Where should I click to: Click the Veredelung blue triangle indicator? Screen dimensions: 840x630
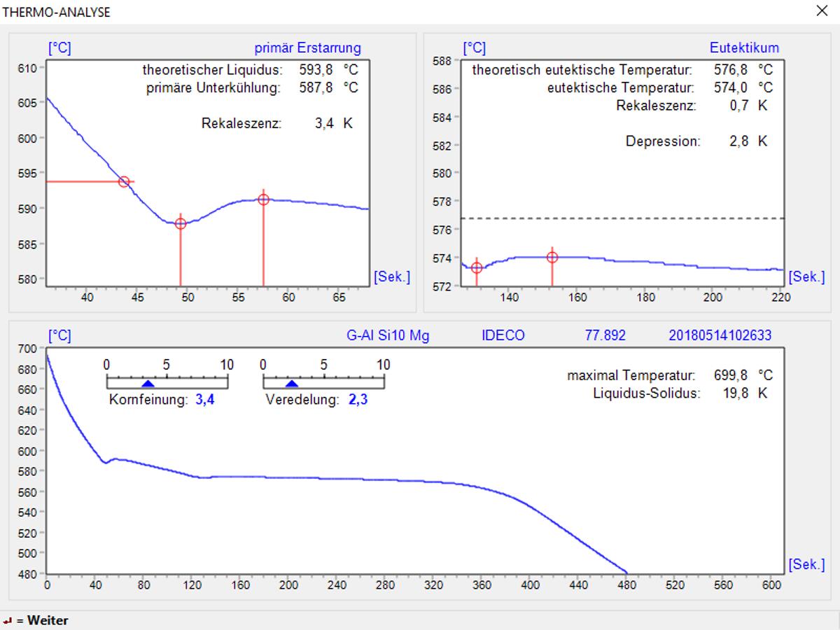coord(292,384)
